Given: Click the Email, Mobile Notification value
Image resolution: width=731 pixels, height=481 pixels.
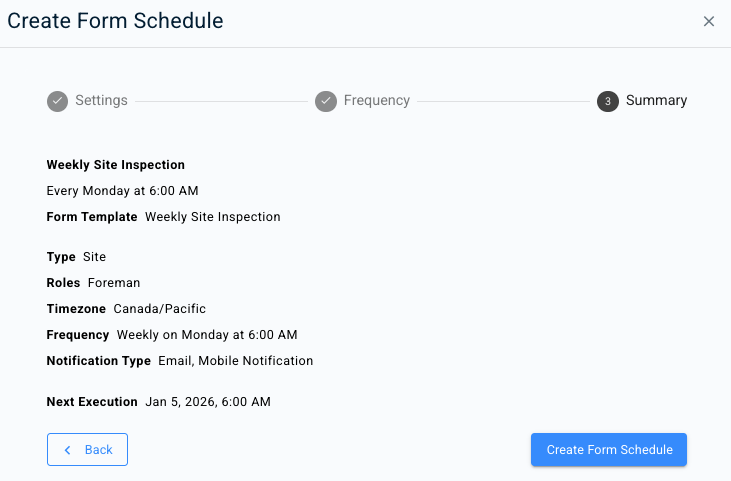Looking at the screenshot, I should pos(236,361).
